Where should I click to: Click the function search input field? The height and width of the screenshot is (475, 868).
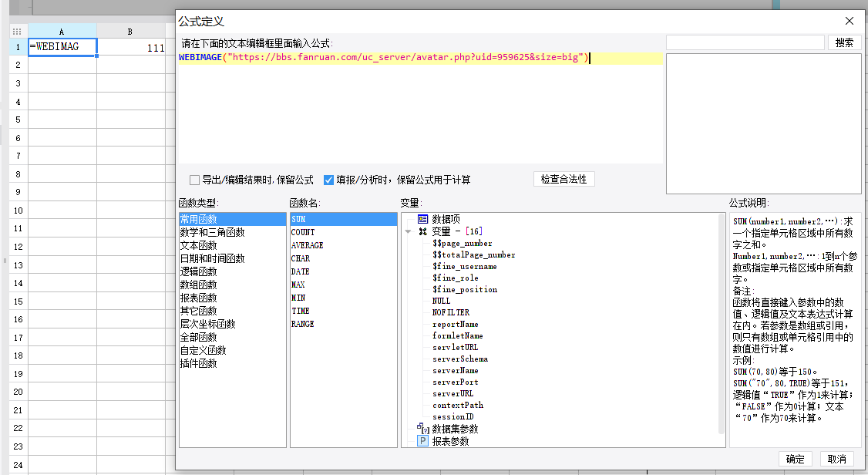[x=745, y=42]
